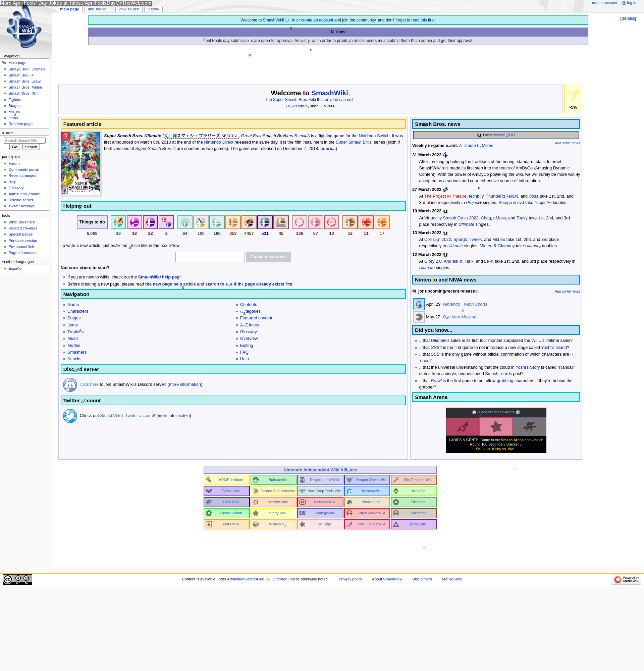The height and width of the screenshot is (671, 644).
Task: Open the icon above count 4457
Action: (249, 222)
